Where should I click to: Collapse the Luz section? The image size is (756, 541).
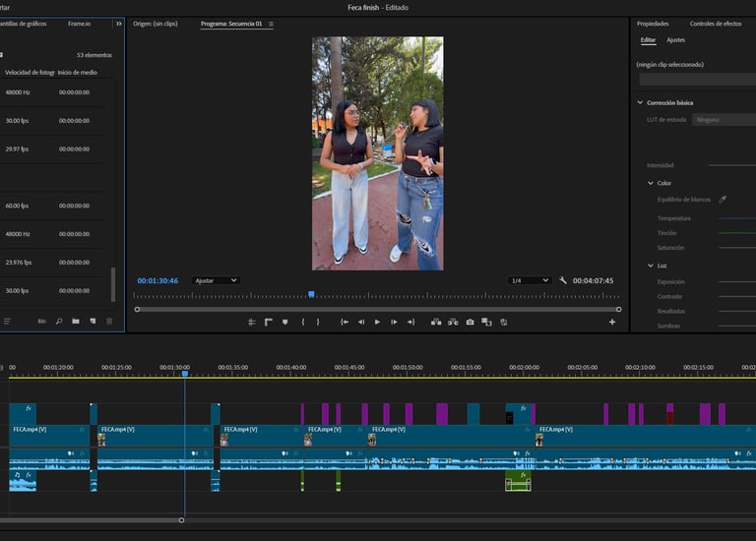point(651,266)
